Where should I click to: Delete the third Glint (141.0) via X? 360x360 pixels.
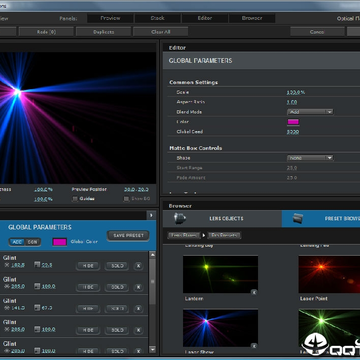[x=138, y=308]
